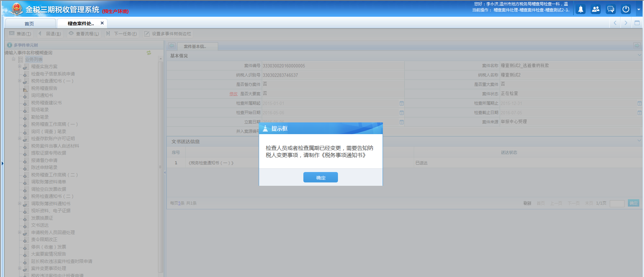The image size is (644, 277).
Task: Select 《税务检查通知书（一）》 table row
Action: click(x=405, y=163)
